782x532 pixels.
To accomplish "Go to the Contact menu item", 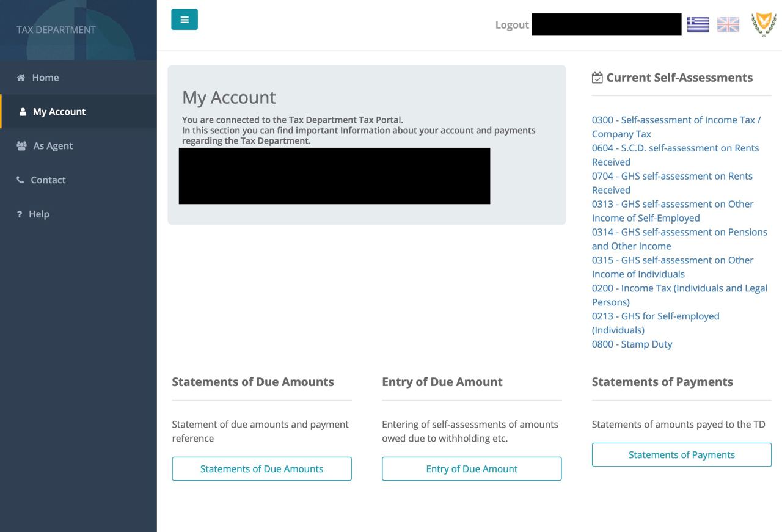I will pos(48,180).
